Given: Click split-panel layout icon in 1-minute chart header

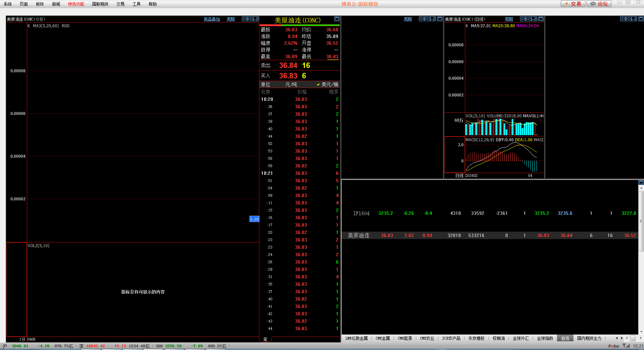Looking at the screenshot, I should tap(256, 19).
